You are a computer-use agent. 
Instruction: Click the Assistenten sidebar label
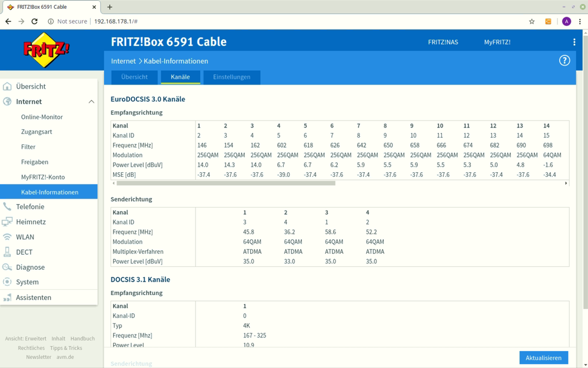click(34, 297)
